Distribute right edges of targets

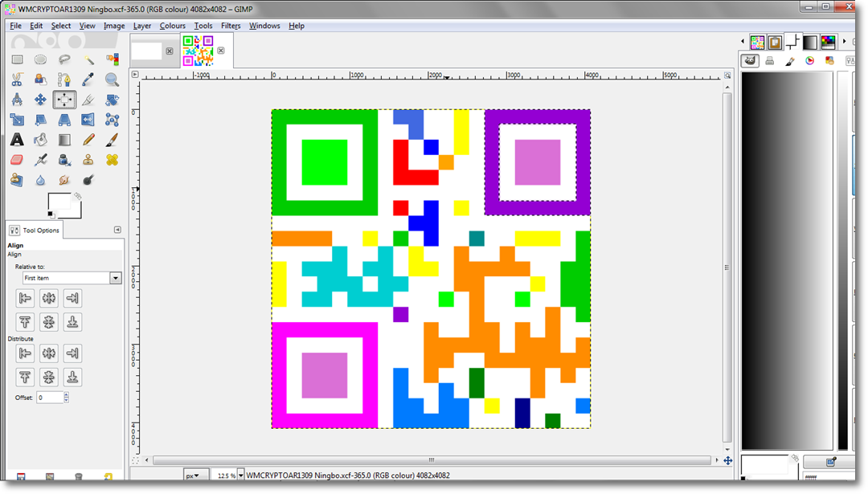(72, 353)
